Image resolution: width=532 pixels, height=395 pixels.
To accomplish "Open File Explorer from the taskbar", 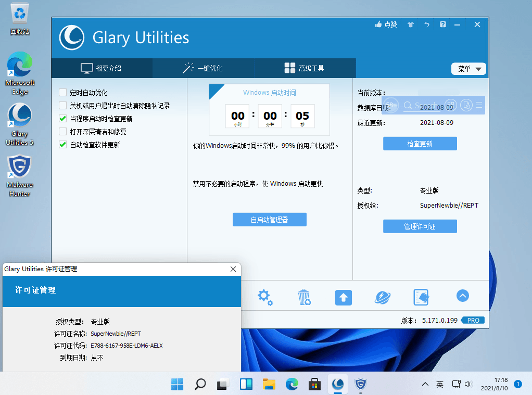I will coord(269,384).
